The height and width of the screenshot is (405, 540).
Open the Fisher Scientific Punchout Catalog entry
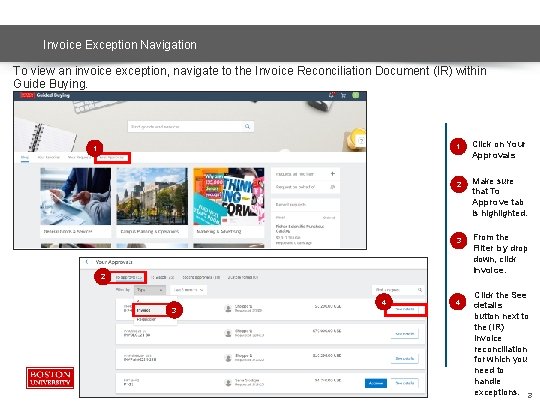[x=300, y=229]
